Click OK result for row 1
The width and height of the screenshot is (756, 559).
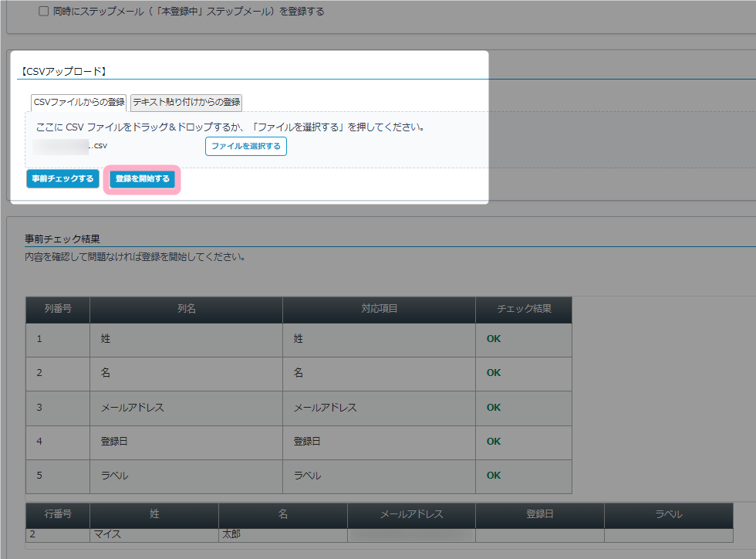point(494,339)
